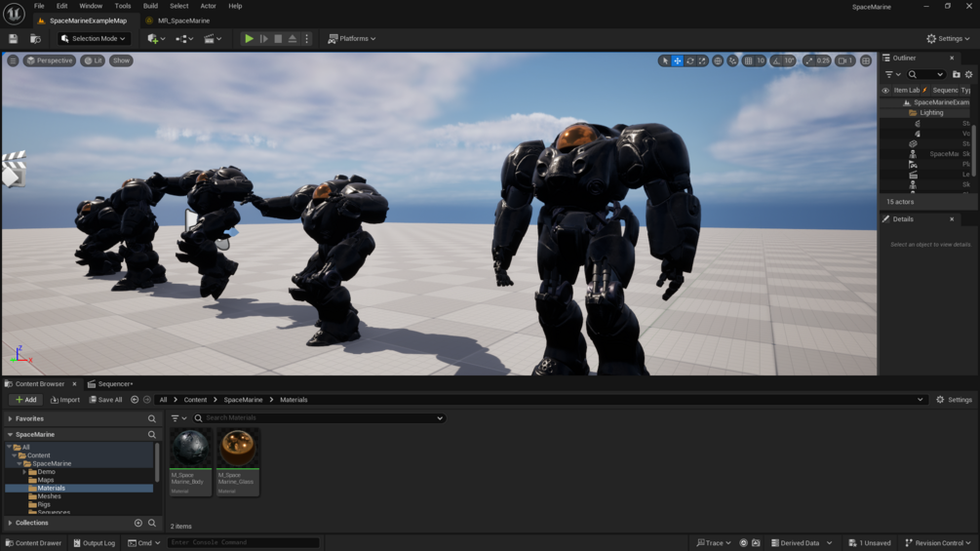
Task: Close the Outliner panel
Action: pyautogui.click(x=952, y=59)
